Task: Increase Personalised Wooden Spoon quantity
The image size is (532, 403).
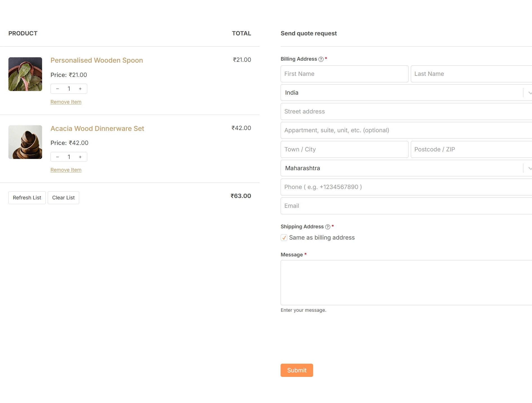Action: coord(80,89)
